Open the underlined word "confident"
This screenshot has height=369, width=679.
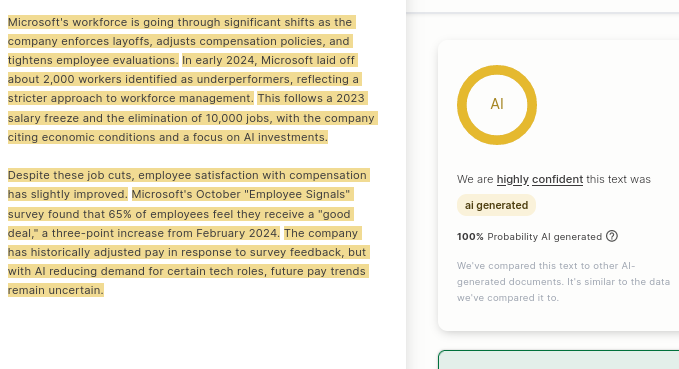557,179
